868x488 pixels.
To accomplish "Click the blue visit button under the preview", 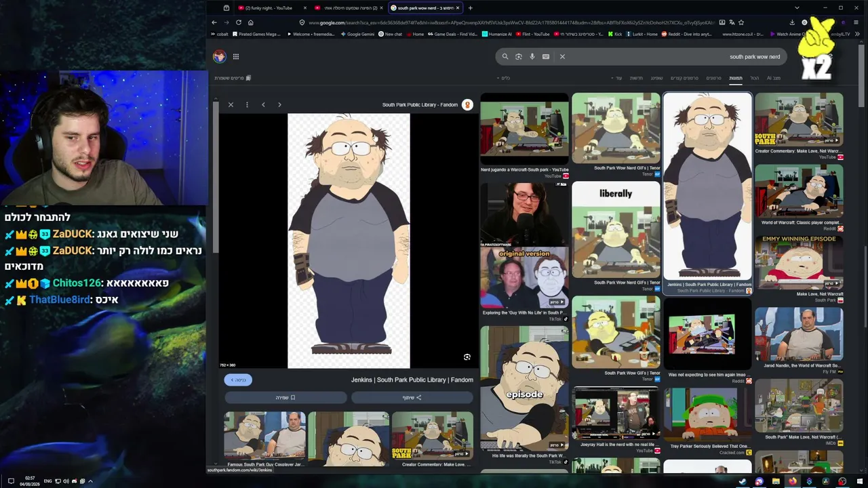I will tap(238, 380).
